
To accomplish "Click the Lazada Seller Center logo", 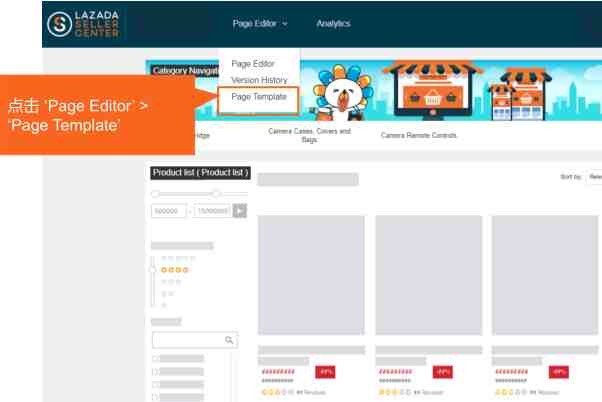I will tap(83, 24).
